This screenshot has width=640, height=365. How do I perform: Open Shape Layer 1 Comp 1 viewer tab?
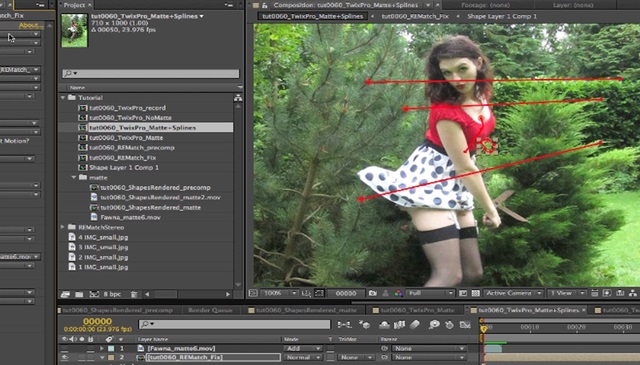point(502,16)
